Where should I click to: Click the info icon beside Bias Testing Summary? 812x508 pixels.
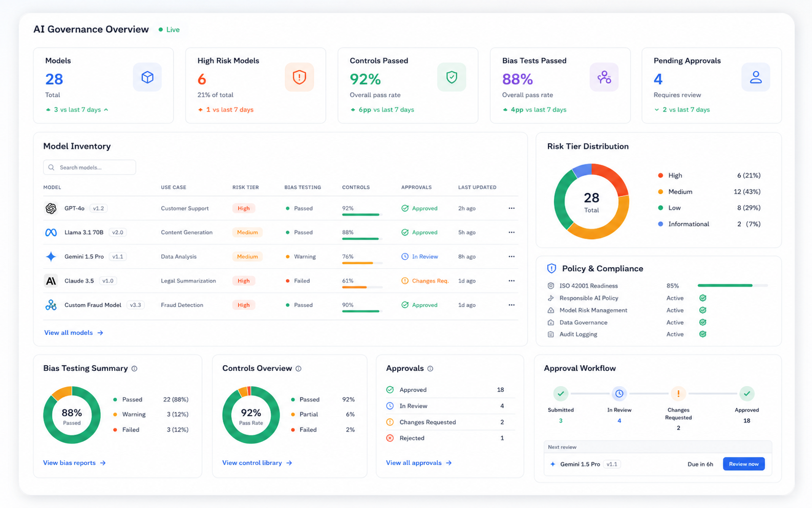tap(135, 369)
